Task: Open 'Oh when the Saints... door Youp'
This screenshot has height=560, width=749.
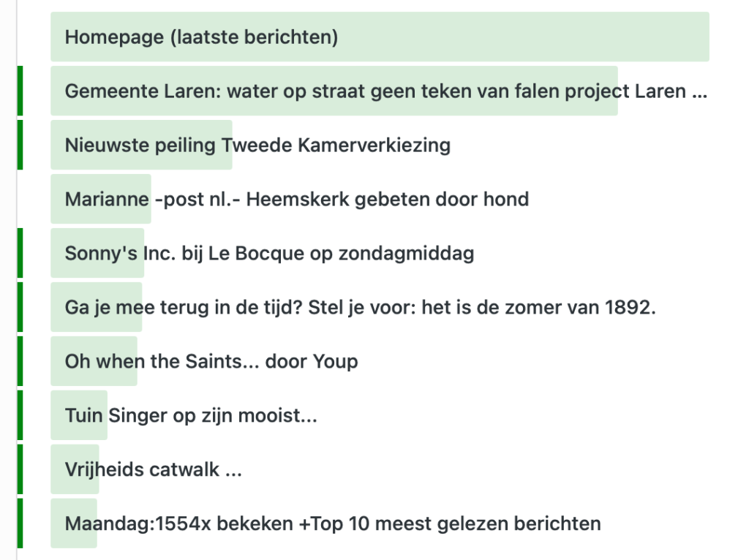Action: (x=211, y=361)
